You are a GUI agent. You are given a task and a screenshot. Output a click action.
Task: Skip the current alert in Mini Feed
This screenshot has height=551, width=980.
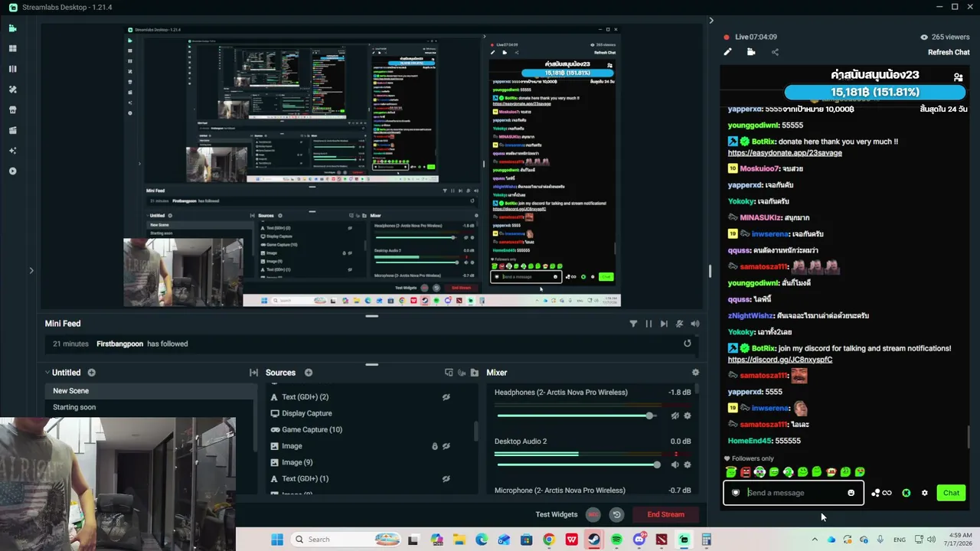[x=664, y=324]
